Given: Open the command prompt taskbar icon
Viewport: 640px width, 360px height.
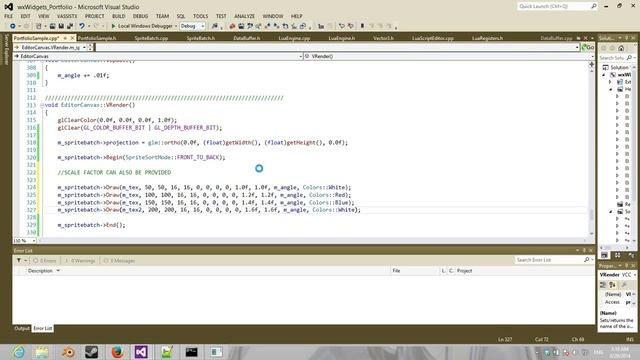Looking at the screenshot, I should 191,352.
